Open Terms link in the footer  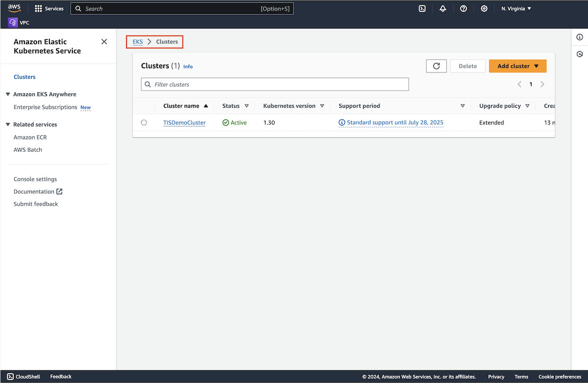click(x=522, y=377)
